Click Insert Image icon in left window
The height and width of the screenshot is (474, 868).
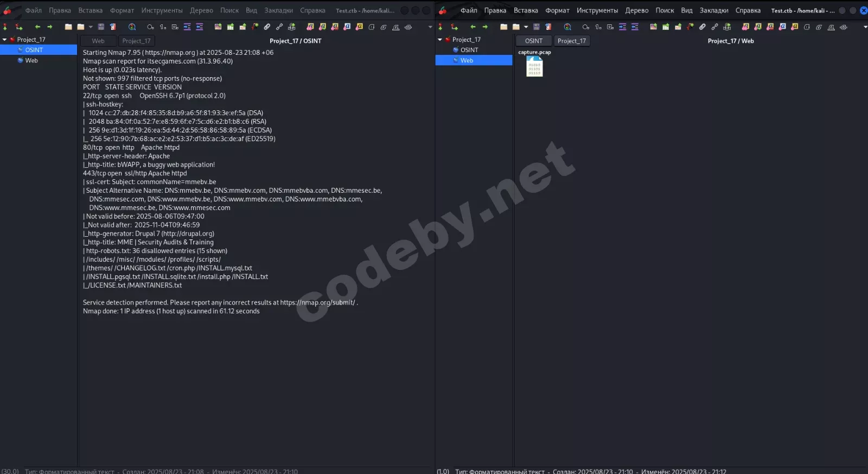tap(218, 27)
